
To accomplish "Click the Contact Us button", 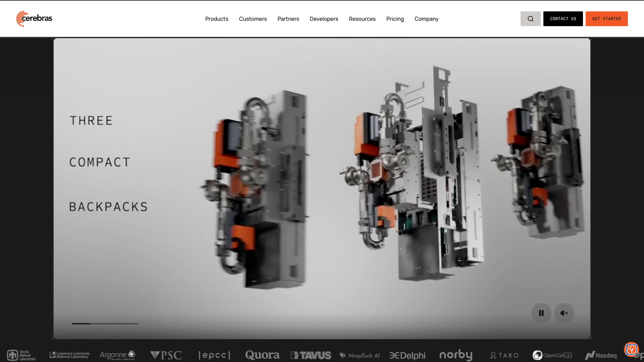I will point(563,19).
